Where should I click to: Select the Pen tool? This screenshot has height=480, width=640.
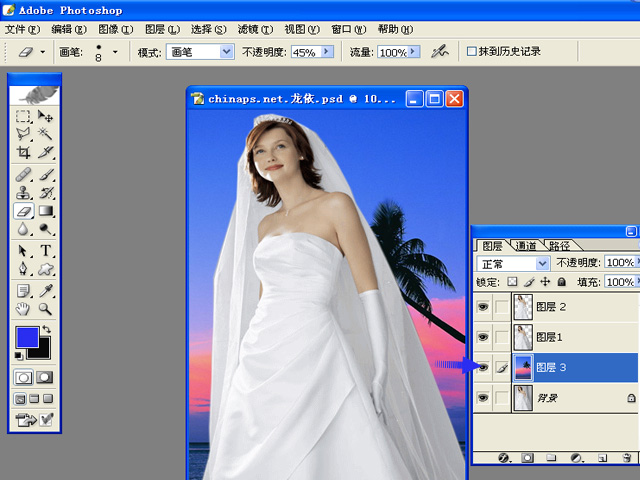coord(23,269)
